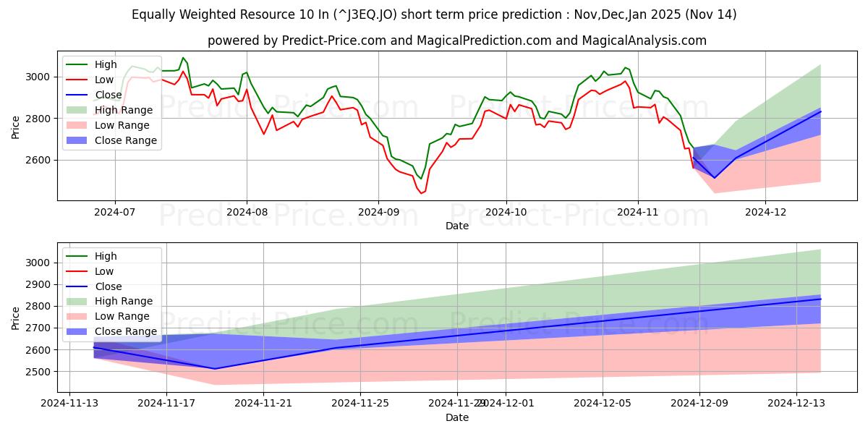Image resolution: width=868 pixels, height=434 pixels.
Task: Click the green High line swatch in top legend
Action: point(78,65)
